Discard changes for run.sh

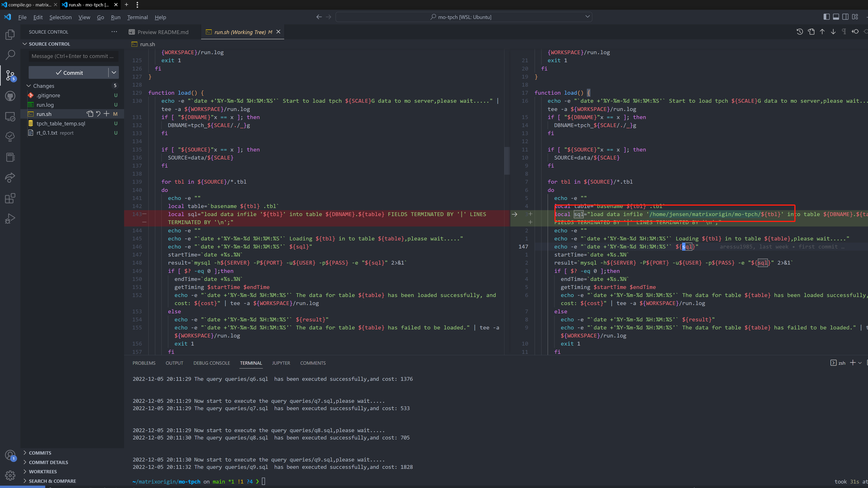[x=98, y=114]
